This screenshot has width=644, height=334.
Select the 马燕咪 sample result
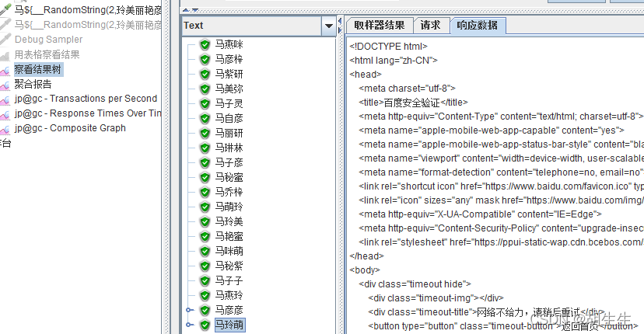click(x=229, y=44)
